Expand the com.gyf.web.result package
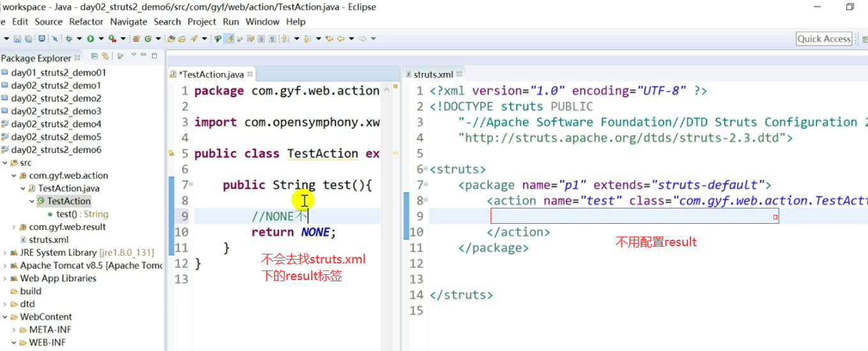Screen dimensions: 868x351 [14, 227]
